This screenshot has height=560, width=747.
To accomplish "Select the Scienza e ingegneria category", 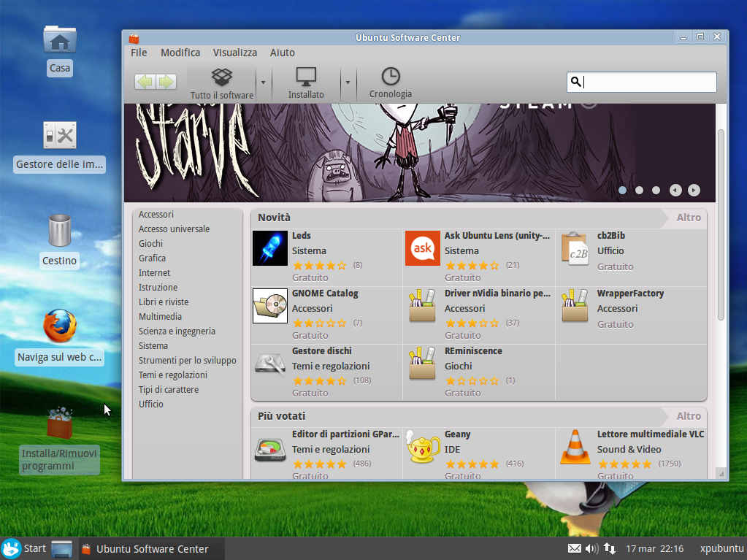I will [177, 331].
